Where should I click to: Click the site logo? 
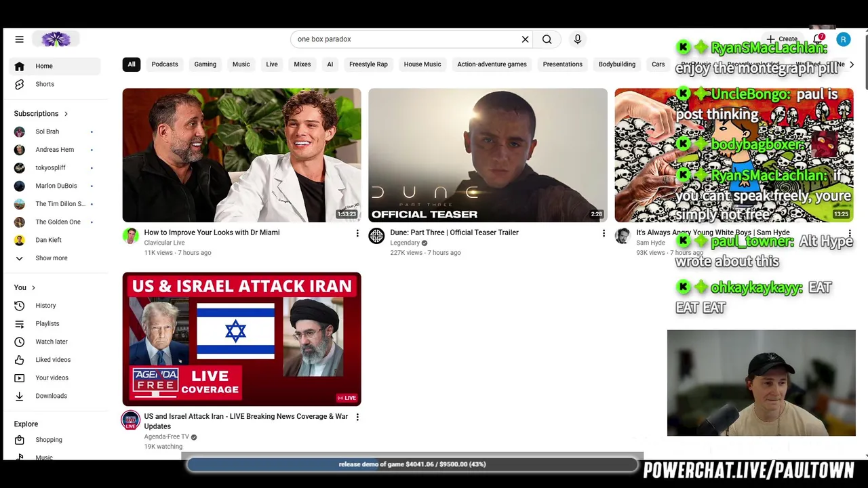[x=56, y=39]
